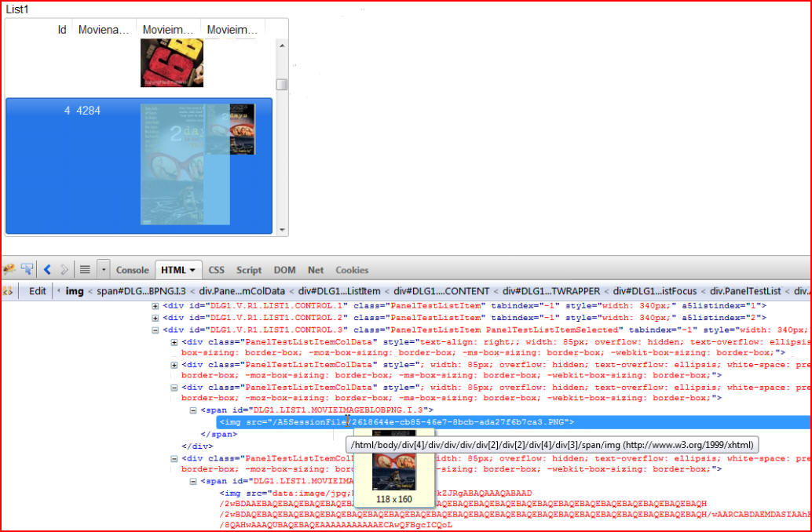
Task: Open the Cookies tab
Action: 352,270
